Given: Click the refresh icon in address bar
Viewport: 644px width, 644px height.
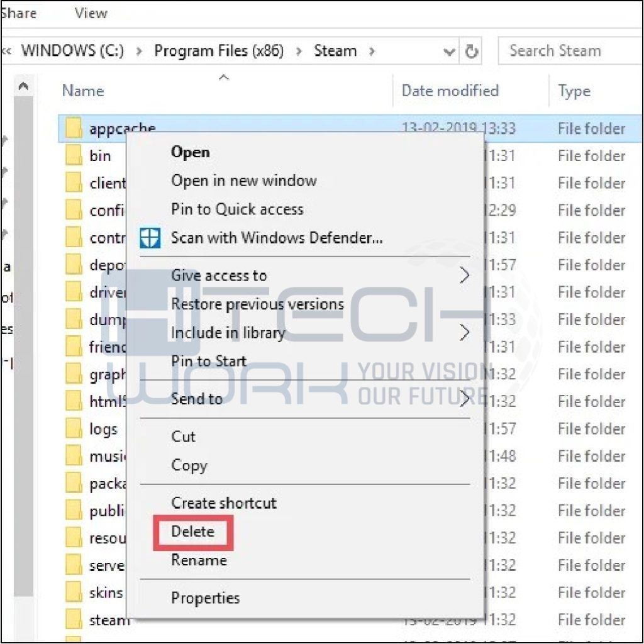Looking at the screenshot, I should [x=472, y=52].
